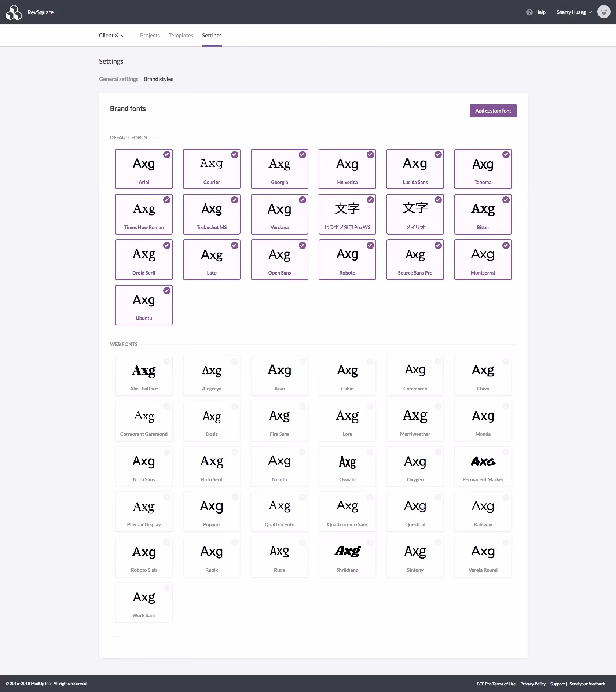The width and height of the screenshot is (616, 692).
Task: Open the Help question mark icon
Action: pos(529,12)
